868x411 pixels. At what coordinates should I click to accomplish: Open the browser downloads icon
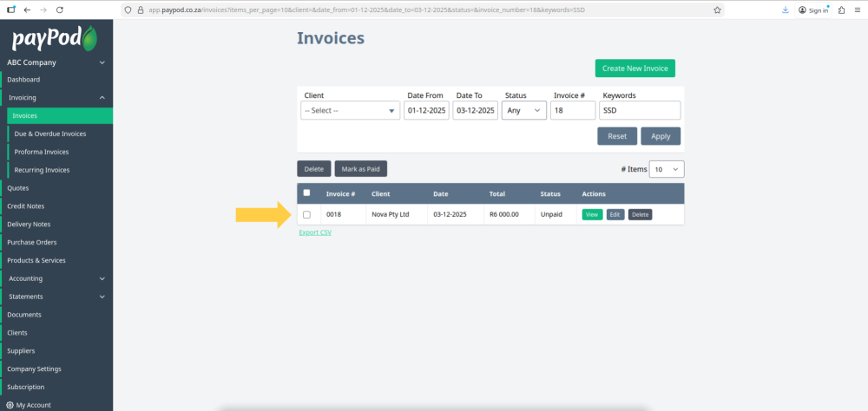786,10
